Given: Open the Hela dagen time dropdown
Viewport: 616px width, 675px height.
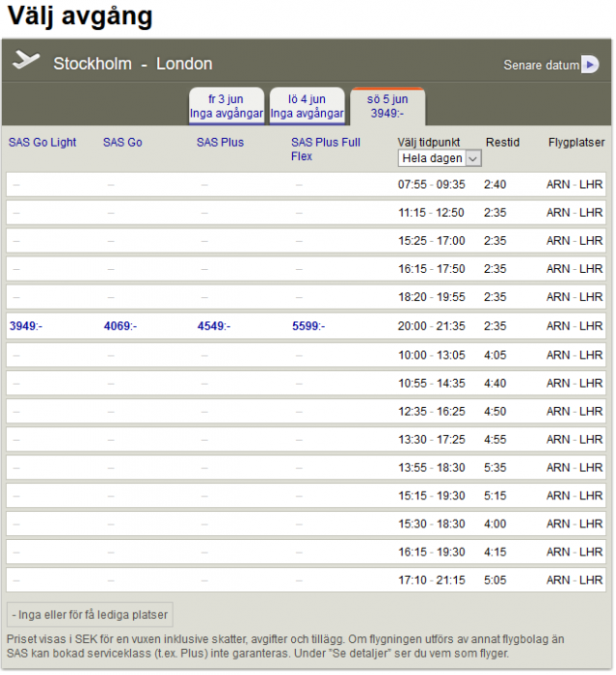Looking at the screenshot, I should (x=440, y=158).
